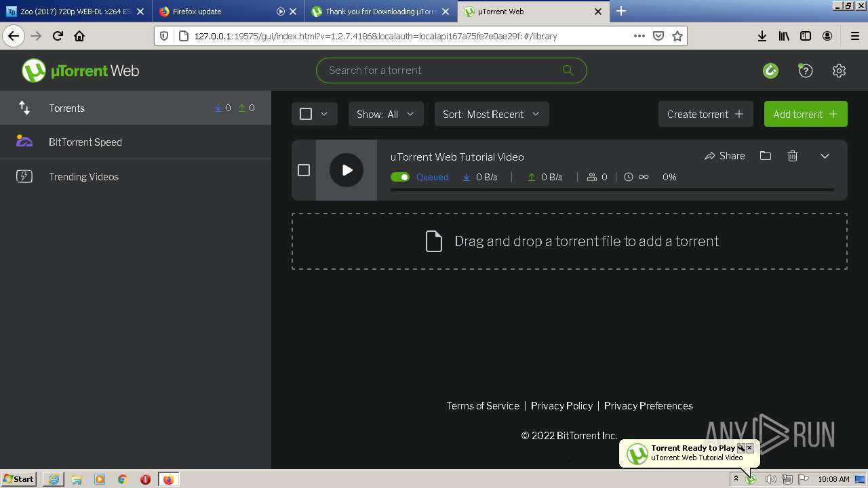Open the Sort: Most Recent dropdown
This screenshot has width=868, height=488.
pyautogui.click(x=492, y=114)
